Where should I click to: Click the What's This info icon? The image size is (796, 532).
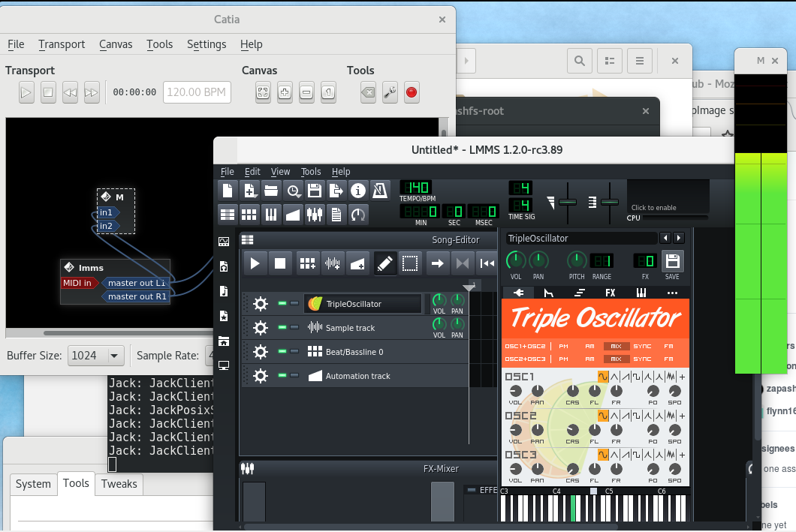pos(358,191)
